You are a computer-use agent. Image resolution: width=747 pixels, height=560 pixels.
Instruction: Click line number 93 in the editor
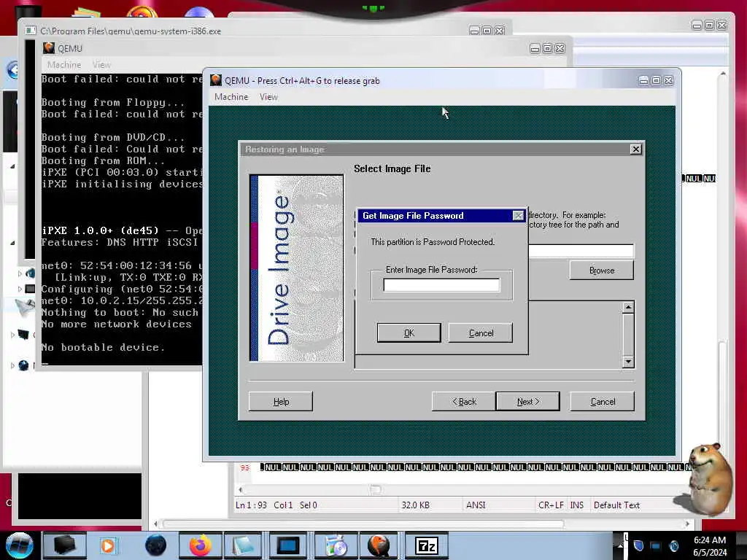click(245, 467)
